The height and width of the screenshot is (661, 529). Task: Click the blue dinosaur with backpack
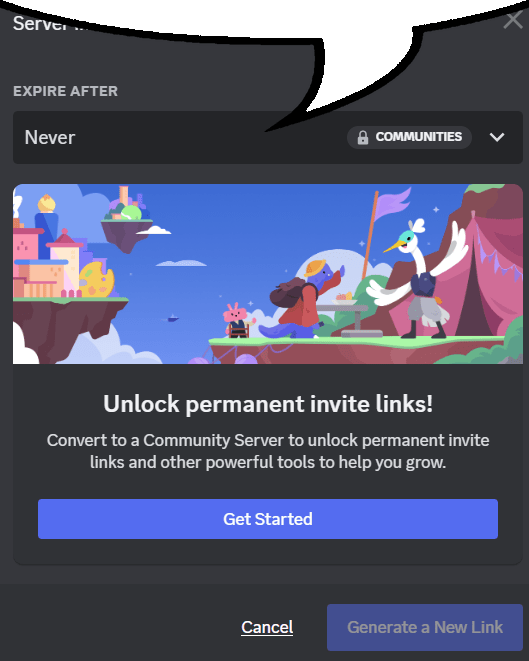click(304, 299)
